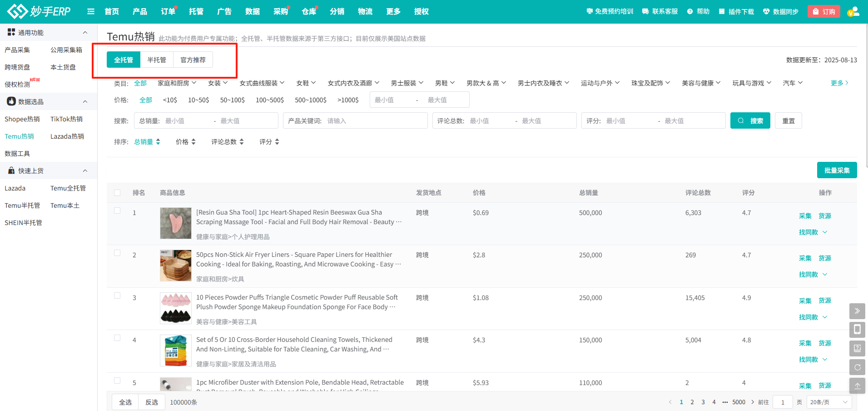
Task: Expand 找同款 for the gua sha product
Action: (x=813, y=232)
